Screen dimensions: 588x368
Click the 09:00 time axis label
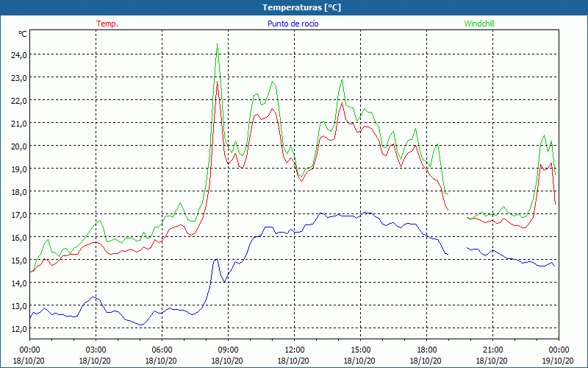point(228,350)
